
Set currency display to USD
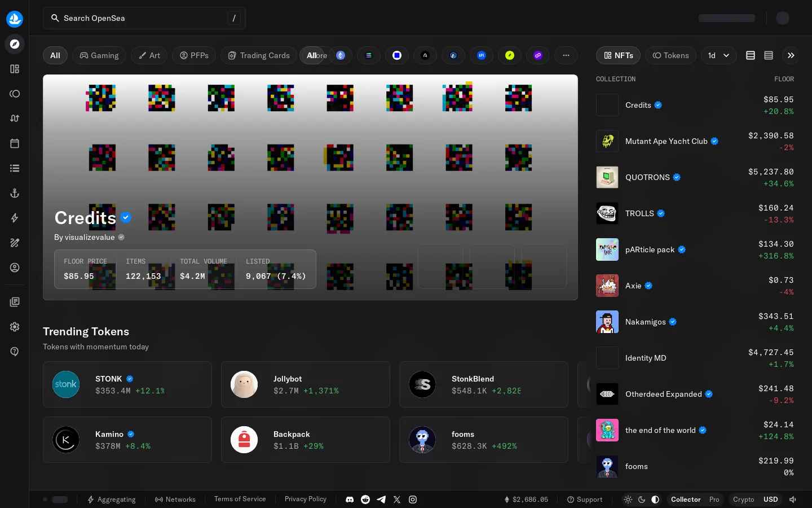(770, 500)
